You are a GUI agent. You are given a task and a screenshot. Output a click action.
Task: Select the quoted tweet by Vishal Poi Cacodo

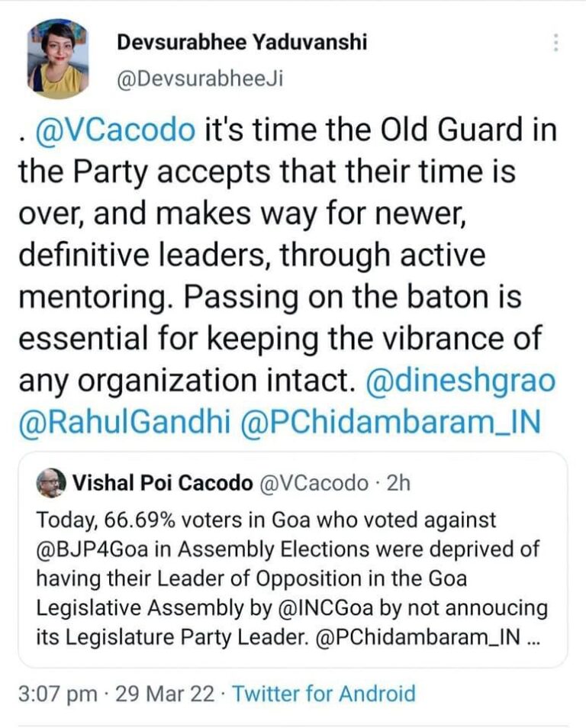click(293, 557)
